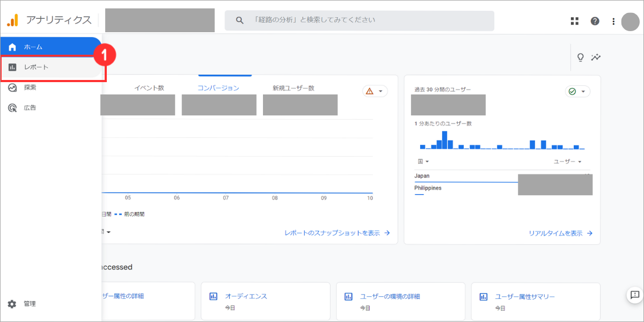Viewport: 644px width, 322px height.
Task: Click the home icon in sidebar
Action: [x=12, y=47]
